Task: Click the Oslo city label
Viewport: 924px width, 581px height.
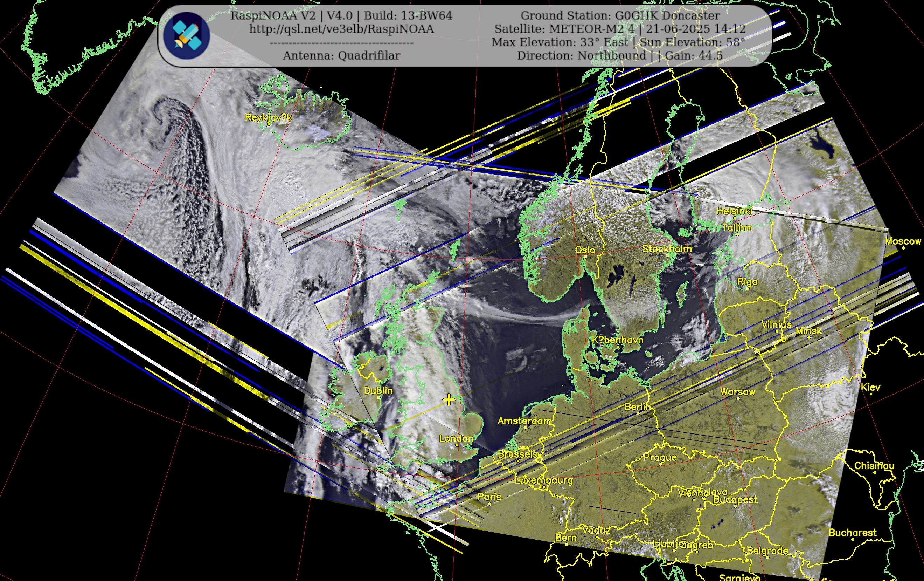Action: tap(585, 250)
